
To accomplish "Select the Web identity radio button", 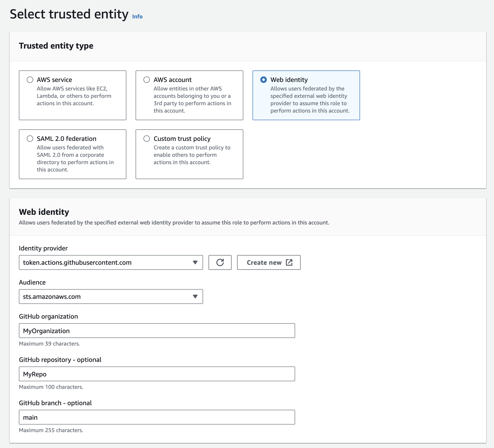I will click(263, 80).
